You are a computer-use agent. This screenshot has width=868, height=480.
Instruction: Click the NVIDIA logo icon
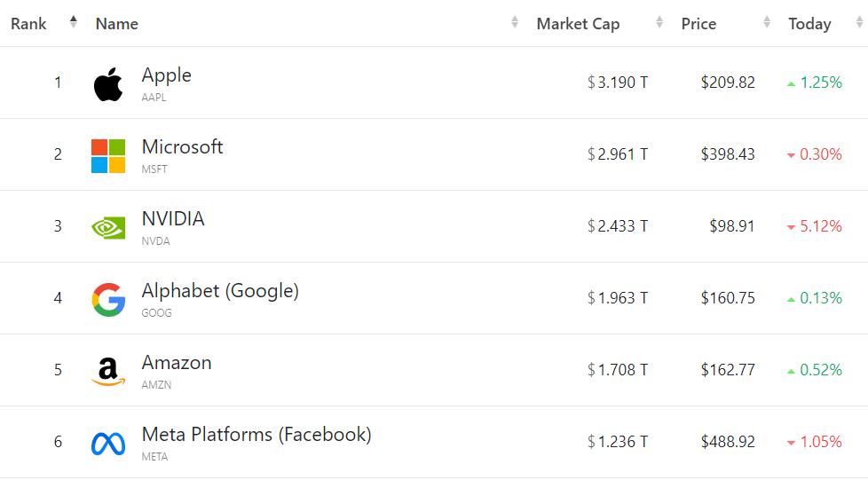click(x=108, y=228)
